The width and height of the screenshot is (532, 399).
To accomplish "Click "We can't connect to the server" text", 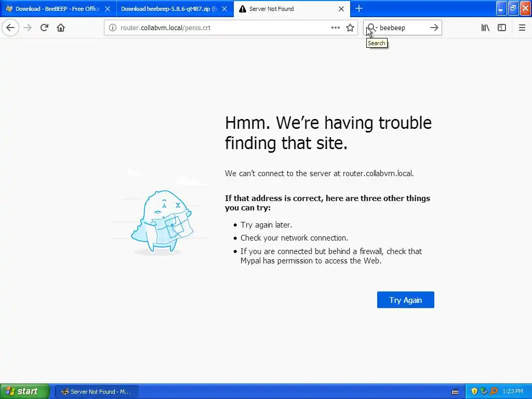I will click(x=320, y=174).
